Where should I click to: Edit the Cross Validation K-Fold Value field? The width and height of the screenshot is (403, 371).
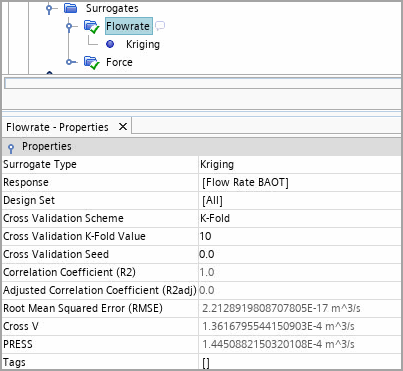pos(300,236)
